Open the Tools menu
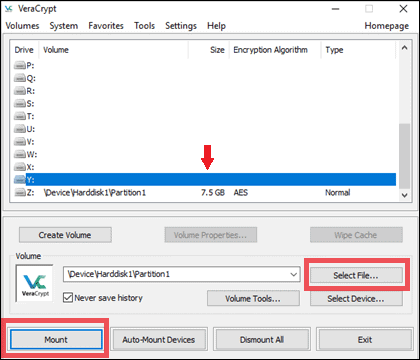Screen dimensions: 420x360 pyautogui.click(x=144, y=26)
